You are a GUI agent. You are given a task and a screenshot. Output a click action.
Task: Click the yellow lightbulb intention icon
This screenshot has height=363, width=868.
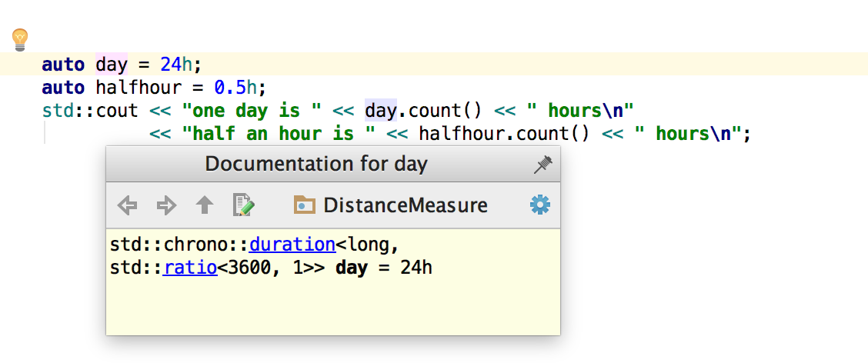pos(20,40)
